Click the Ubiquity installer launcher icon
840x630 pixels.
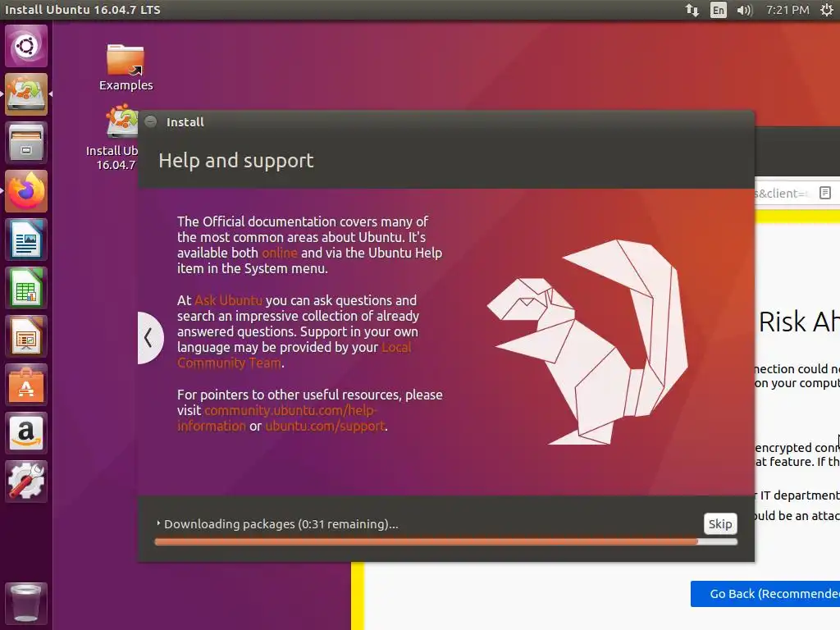click(x=25, y=94)
